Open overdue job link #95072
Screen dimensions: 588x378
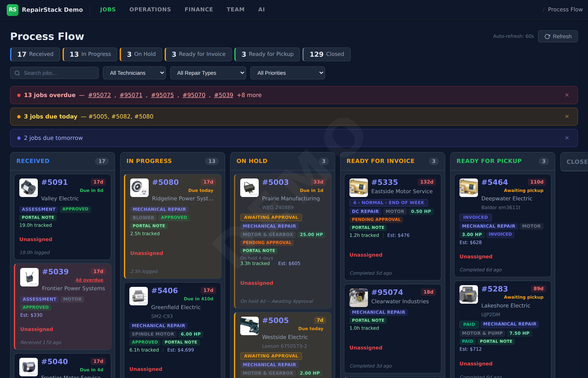click(99, 95)
